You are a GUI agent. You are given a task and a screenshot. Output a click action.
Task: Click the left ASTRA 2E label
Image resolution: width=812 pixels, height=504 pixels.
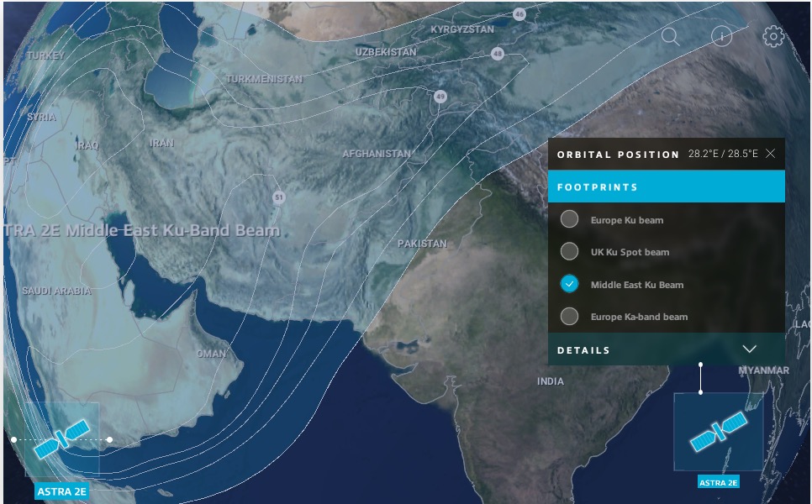(x=61, y=491)
